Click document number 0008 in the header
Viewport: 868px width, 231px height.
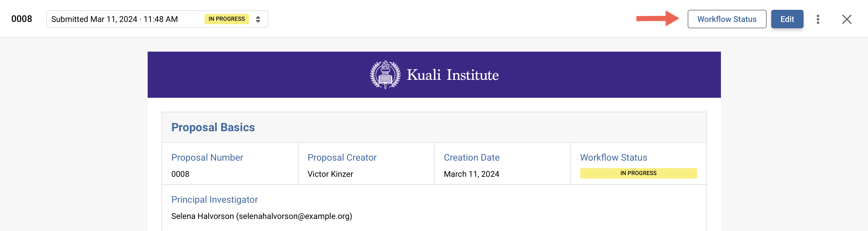pos(22,19)
